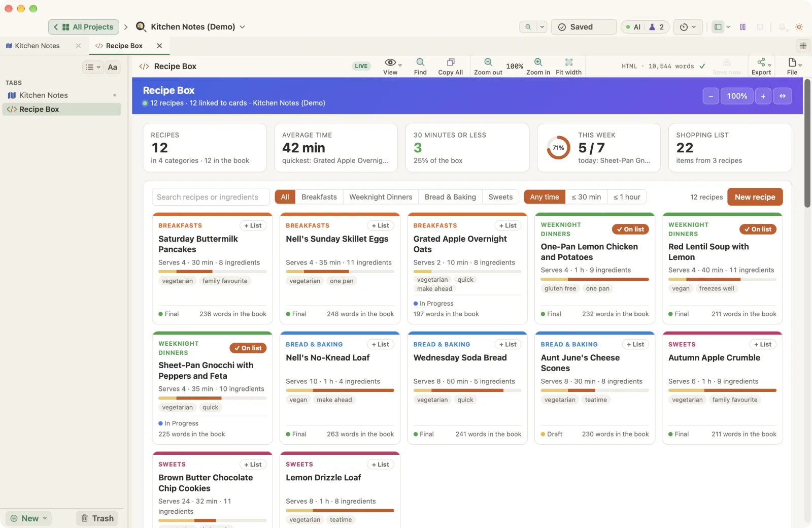812x528 pixels.
Task: Open the list view options dropdown in sidebar
Action: pyautogui.click(x=93, y=67)
